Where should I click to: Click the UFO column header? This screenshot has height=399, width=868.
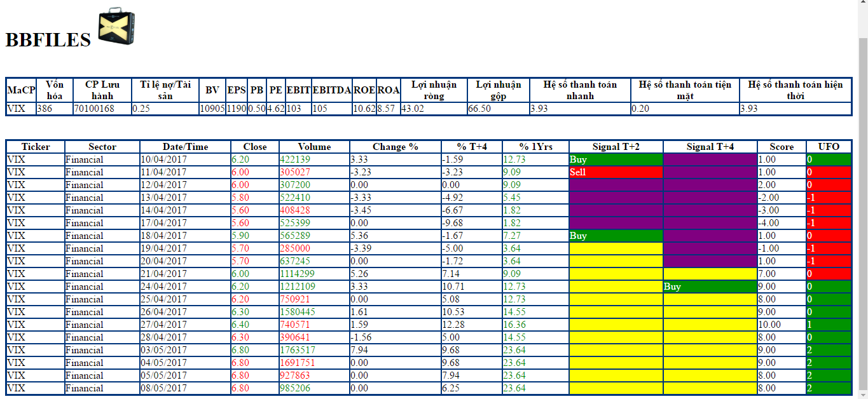coord(829,147)
